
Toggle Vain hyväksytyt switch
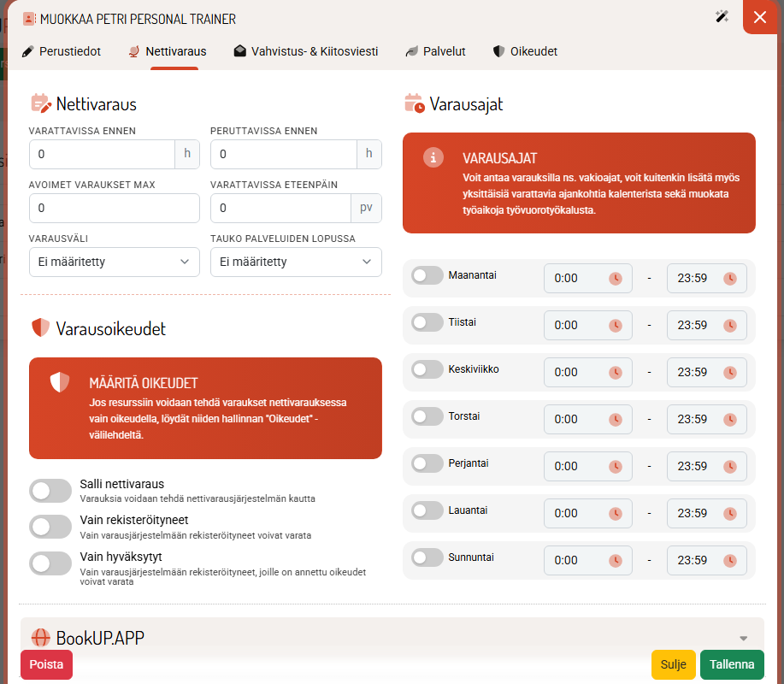click(50, 563)
